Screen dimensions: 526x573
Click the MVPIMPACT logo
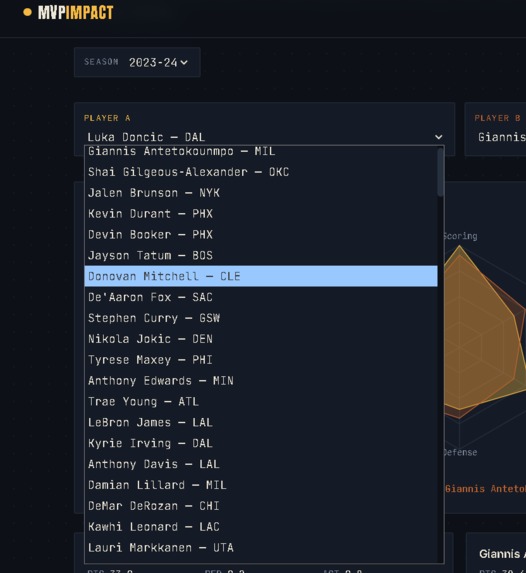point(68,12)
